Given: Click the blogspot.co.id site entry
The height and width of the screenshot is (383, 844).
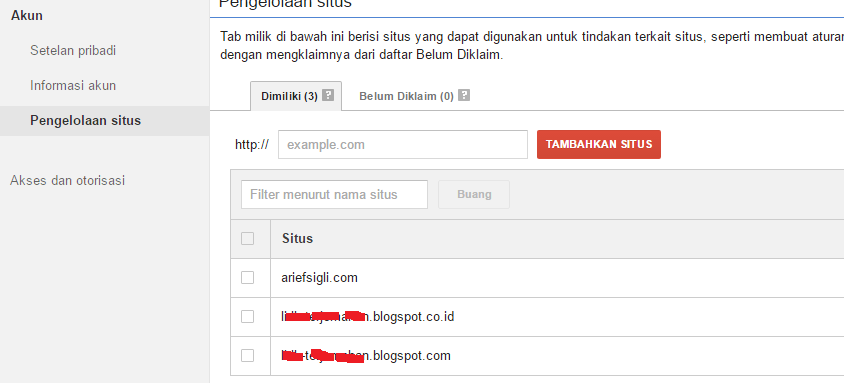Looking at the screenshot, I should (368, 316).
